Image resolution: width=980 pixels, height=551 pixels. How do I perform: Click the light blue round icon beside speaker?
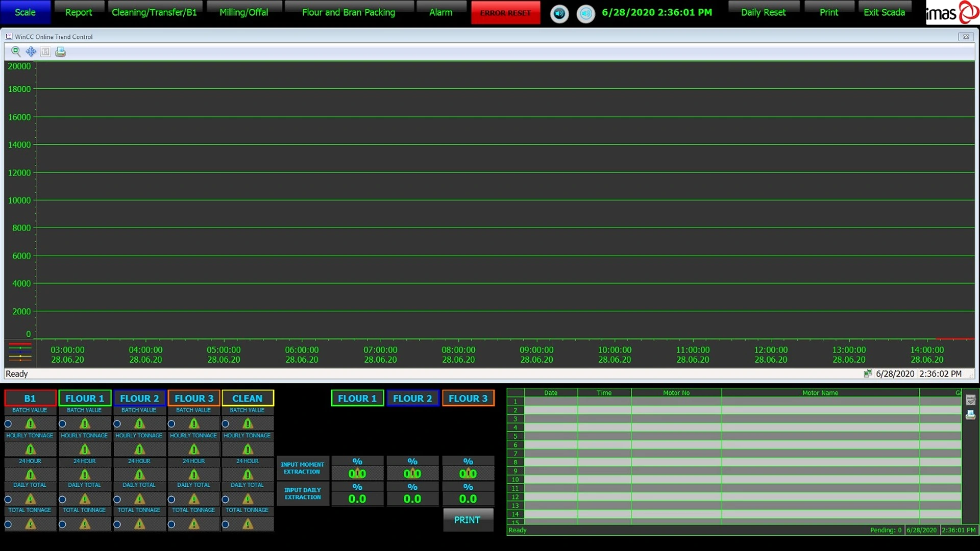[x=585, y=13]
